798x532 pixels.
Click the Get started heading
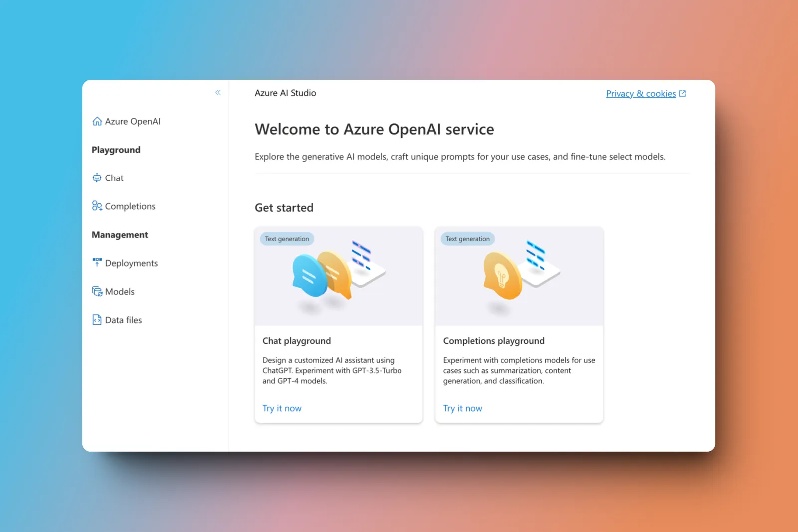pos(284,208)
